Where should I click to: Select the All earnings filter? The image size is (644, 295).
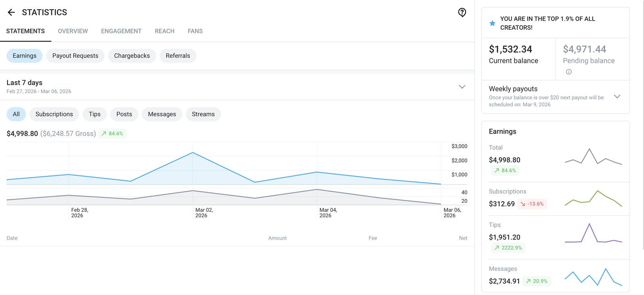click(16, 114)
